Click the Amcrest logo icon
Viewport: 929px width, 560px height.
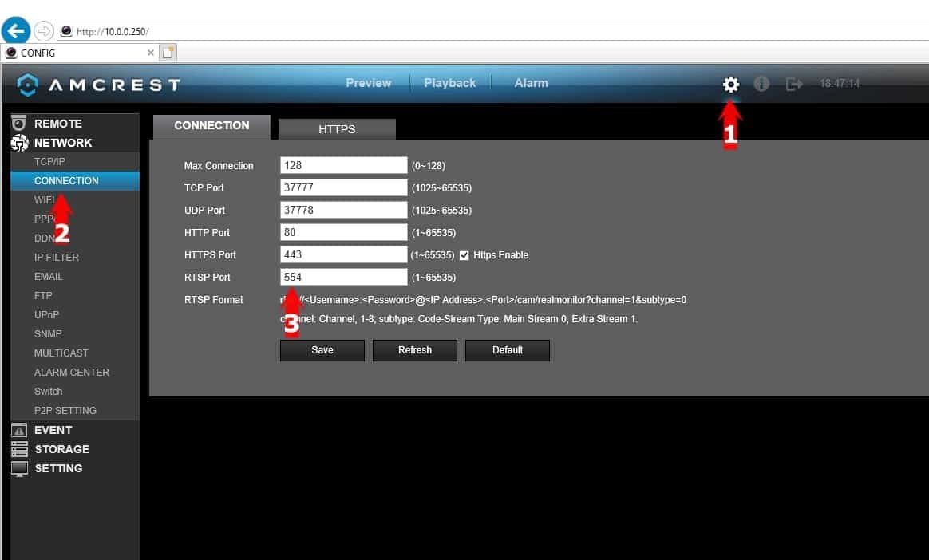pos(28,84)
